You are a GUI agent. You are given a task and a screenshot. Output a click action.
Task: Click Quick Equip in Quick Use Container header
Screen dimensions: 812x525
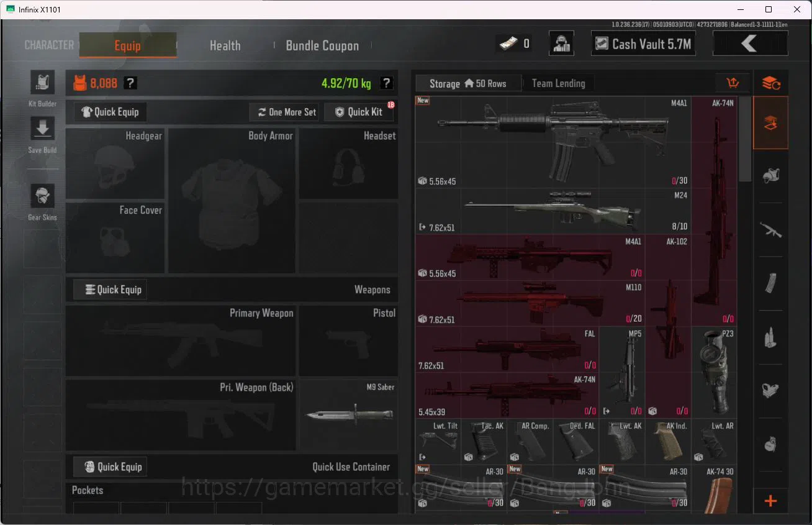click(111, 467)
